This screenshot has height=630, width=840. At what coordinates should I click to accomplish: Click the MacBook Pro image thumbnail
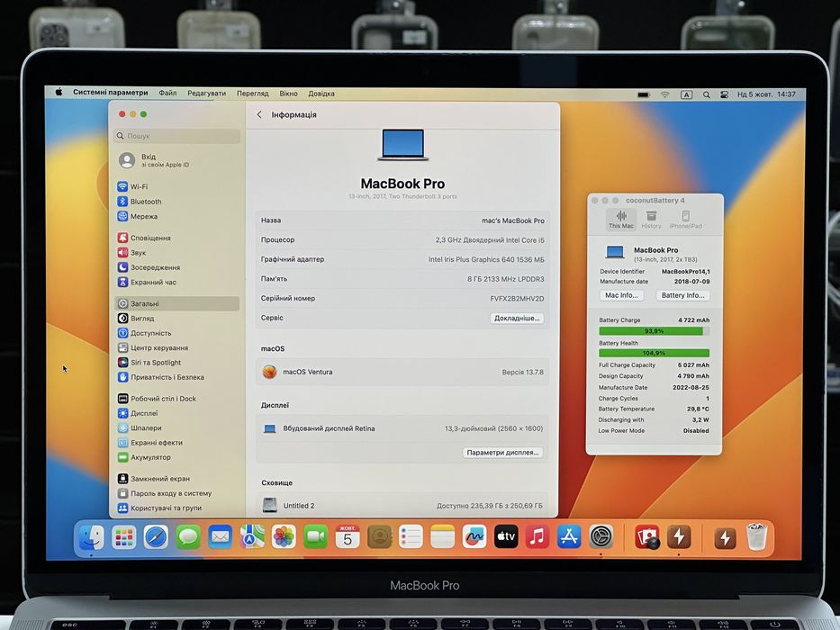(x=402, y=145)
